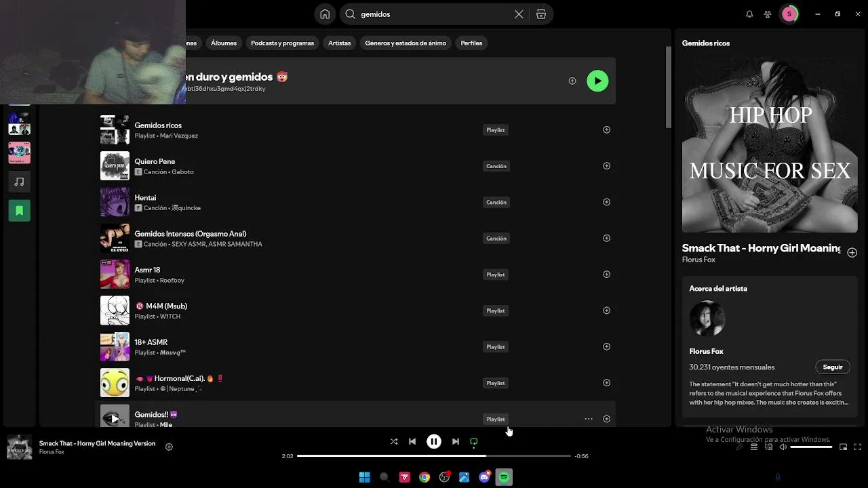
Task: Add 'Hormonal(C.ai)' playlist to library
Action: pos(606,383)
